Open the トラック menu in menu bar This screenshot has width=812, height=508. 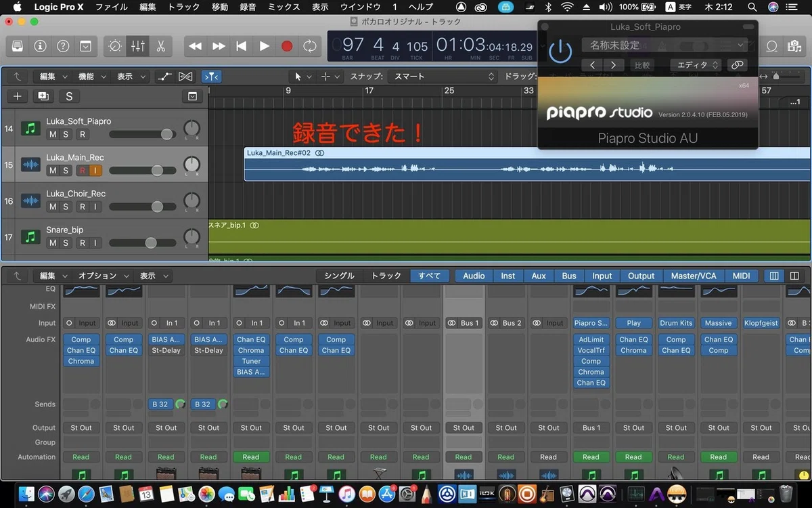coord(183,7)
